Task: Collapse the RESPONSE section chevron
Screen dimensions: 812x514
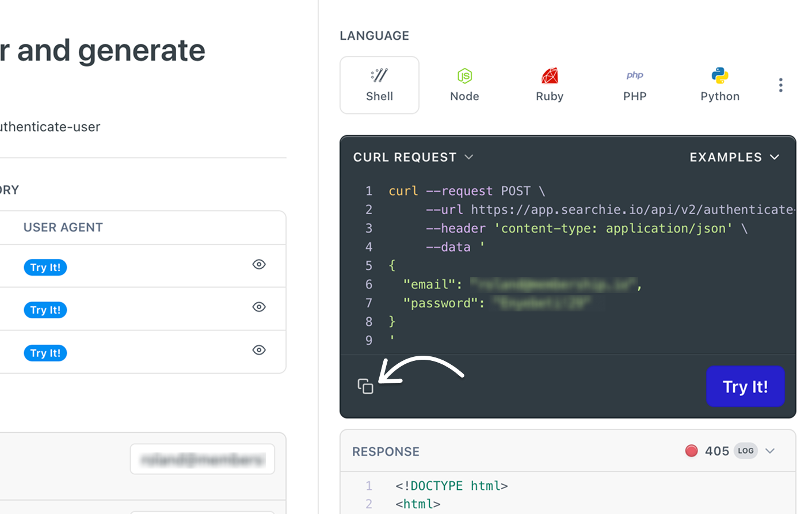Action: tap(771, 451)
